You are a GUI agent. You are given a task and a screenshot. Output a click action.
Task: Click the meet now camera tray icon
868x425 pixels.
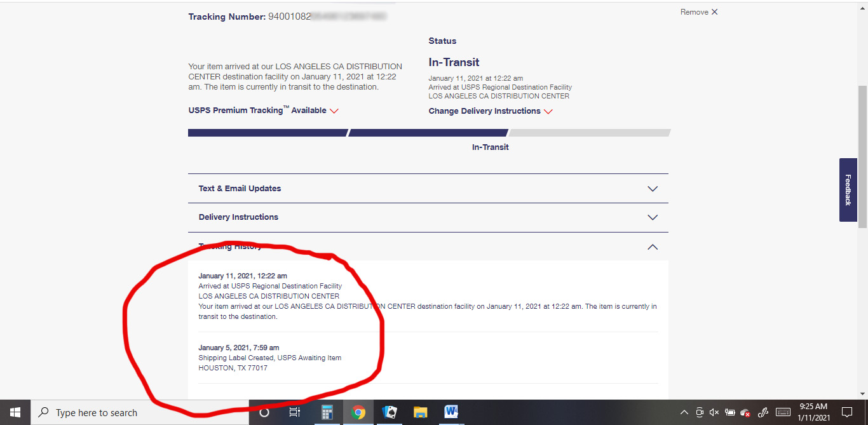(699, 412)
